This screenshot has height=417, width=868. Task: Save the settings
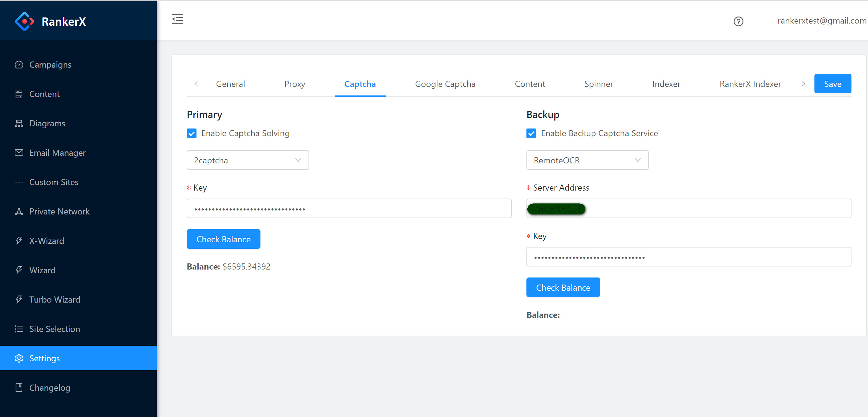pyautogui.click(x=832, y=84)
